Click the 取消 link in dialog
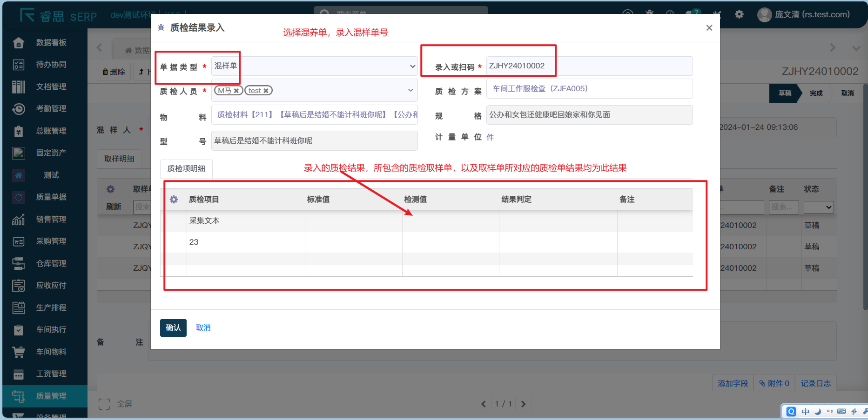This screenshot has height=420, width=868. click(x=203, y=328)
